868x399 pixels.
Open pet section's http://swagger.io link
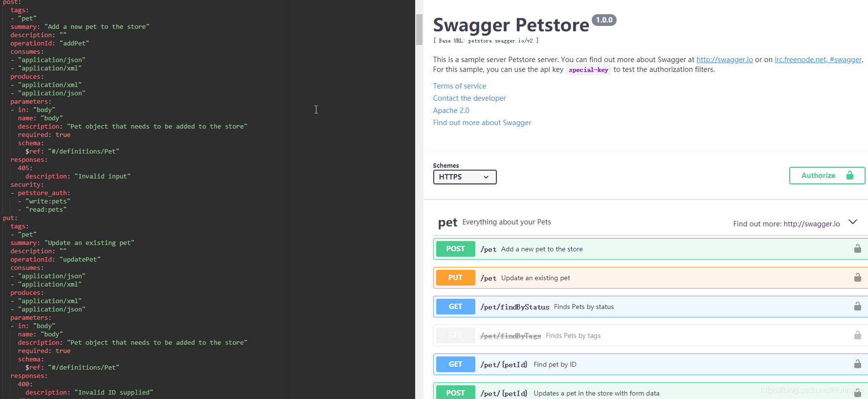click(x=812, y=224)
